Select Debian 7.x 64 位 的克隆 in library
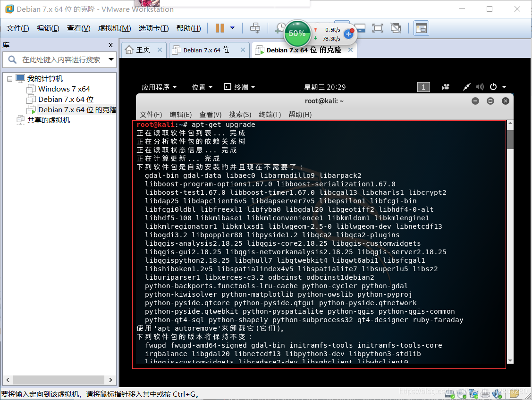This screenshot has height=400, width=532. pyautogui.click(x=76, y=110)
